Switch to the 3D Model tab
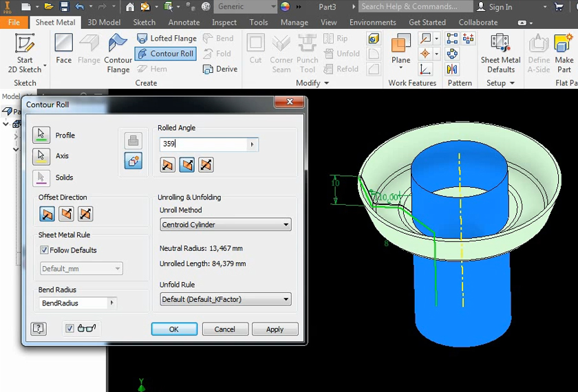Screen dimensions: 578x392 pos(104,22)
